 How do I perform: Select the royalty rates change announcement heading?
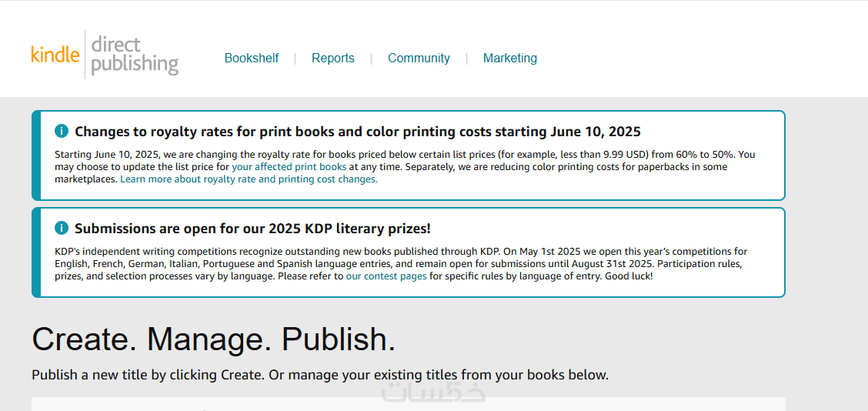(x=358, y=132)
